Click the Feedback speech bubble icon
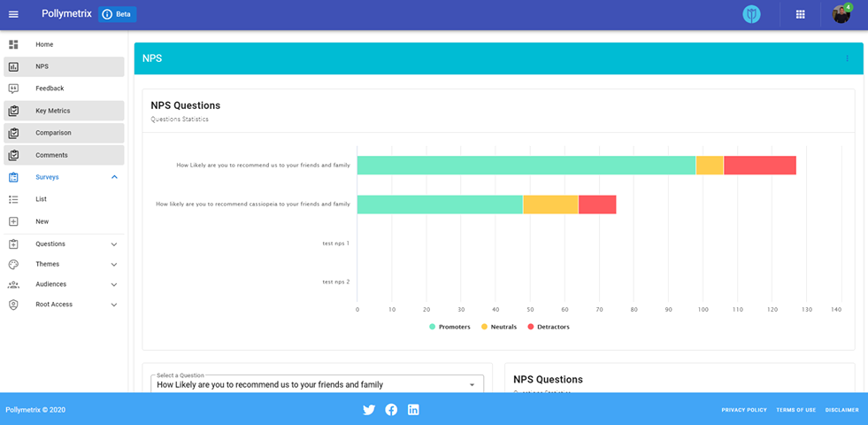This screenshot has width=868, height=425. coord(14,89)
